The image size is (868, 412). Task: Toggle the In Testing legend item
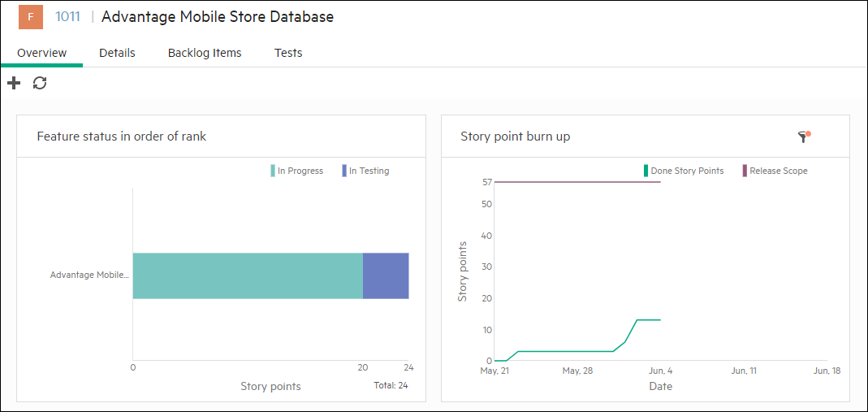(368, 171)
